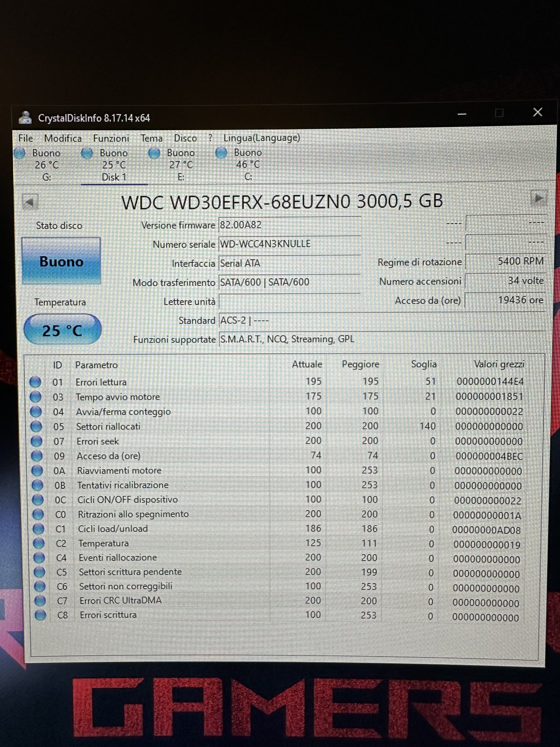560x747 pixels.
Task: Open the Funzioni menu
Action: [x=111, y=138]
